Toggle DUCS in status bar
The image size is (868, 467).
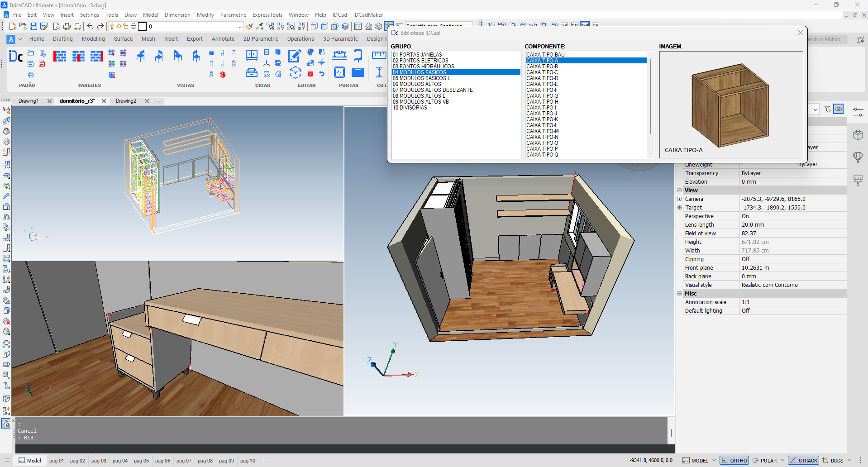833,460
